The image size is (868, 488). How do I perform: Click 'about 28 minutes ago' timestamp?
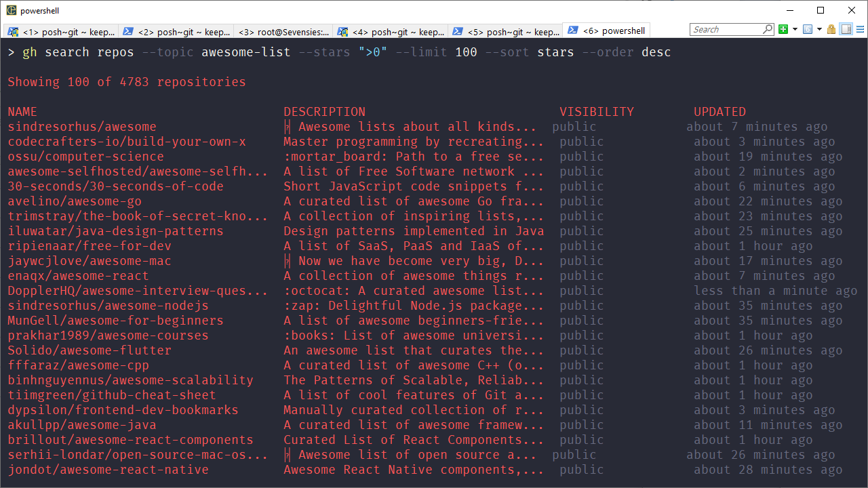(x=768, y=470)
